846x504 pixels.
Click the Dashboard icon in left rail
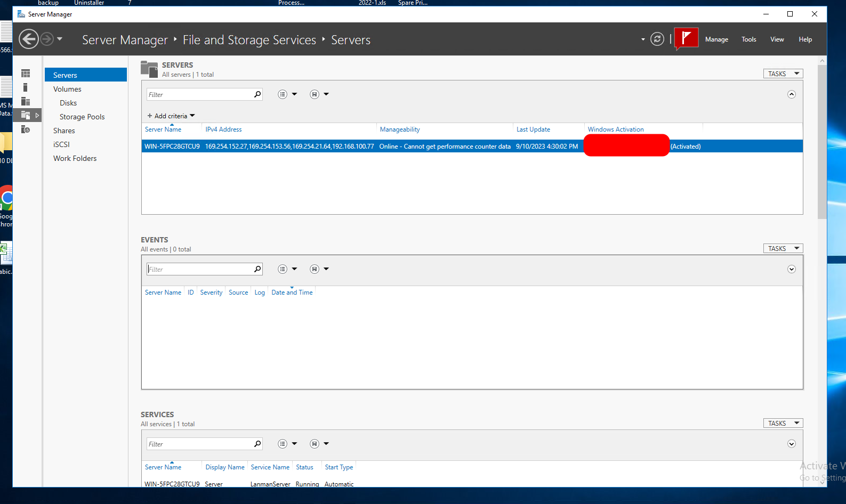[26, 74]
